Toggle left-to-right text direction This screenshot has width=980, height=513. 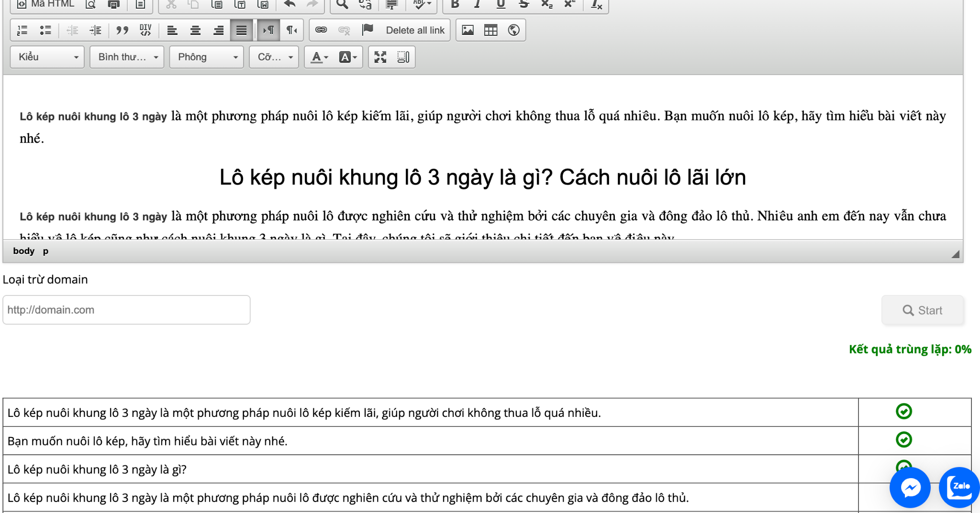click(268, 30)
